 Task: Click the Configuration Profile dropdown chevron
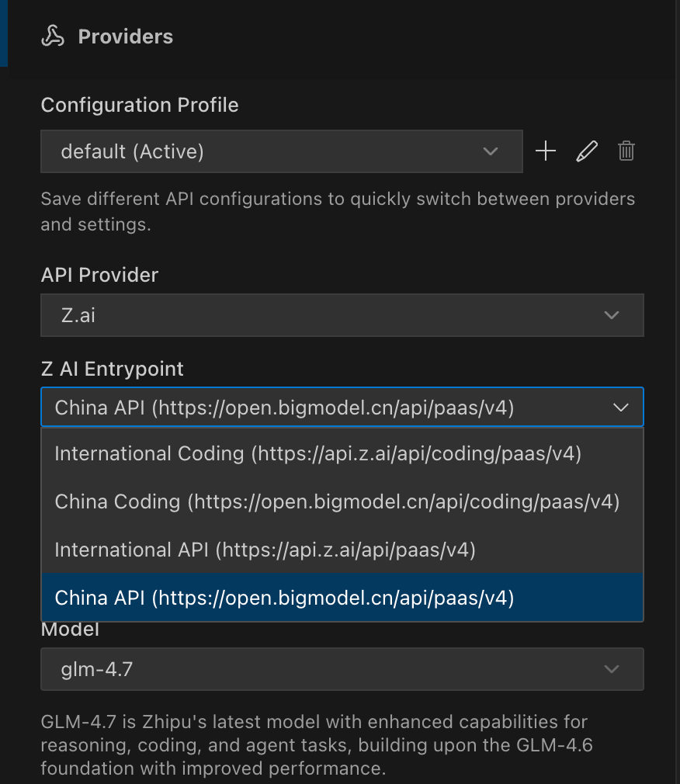pyautogui.click(x=490, y=152)
